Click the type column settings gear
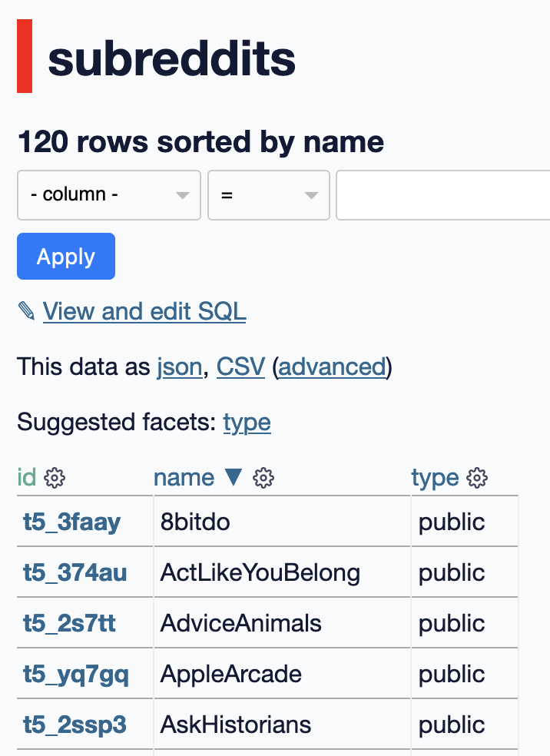Viewport: 550px width, 756px height. point(478,478)
